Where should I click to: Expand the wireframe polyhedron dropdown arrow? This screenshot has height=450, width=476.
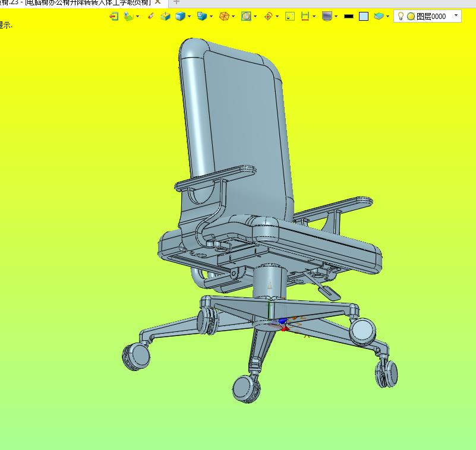(x=233, y=17)
